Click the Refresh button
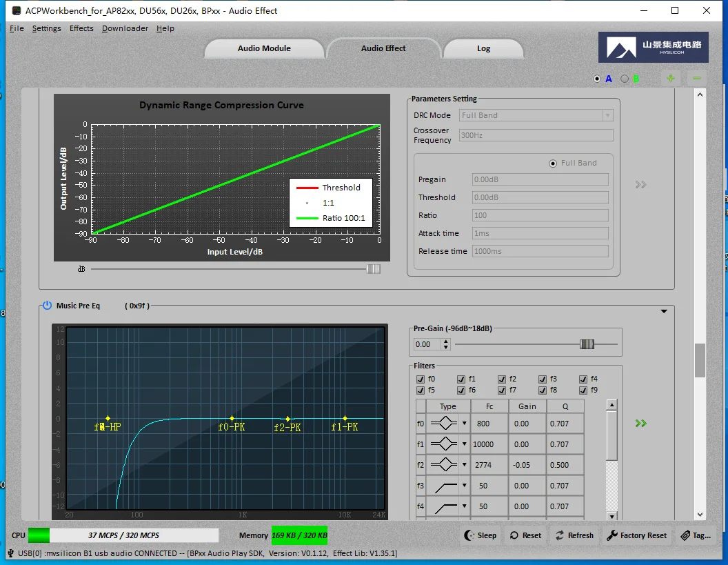The image size is (728, 565). (x=574, y=535)
